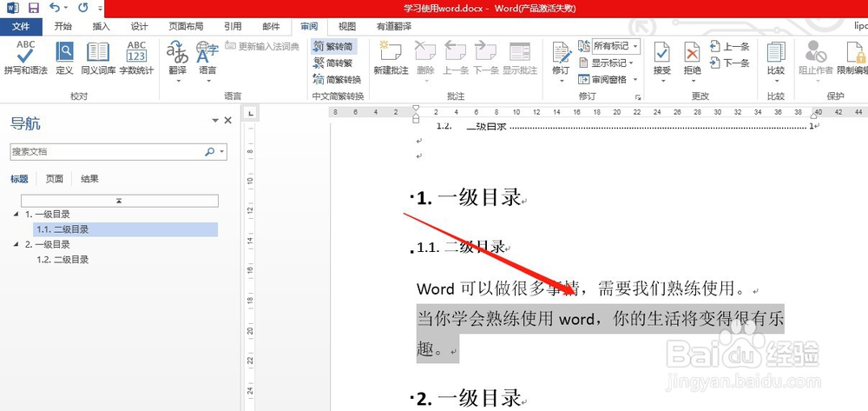Viewport: 868px width, 411px height.
Task: Customize the Quick Access Toolbar
Action: [100, 9]
